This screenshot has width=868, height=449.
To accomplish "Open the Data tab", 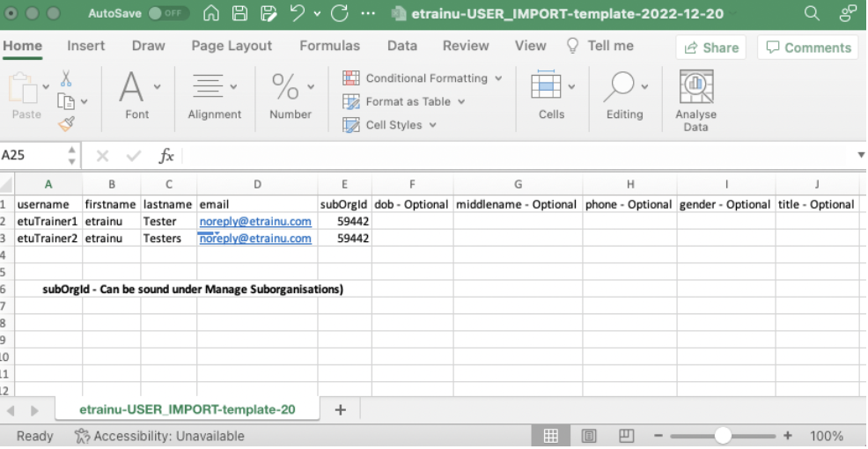I will pos(402,46).
